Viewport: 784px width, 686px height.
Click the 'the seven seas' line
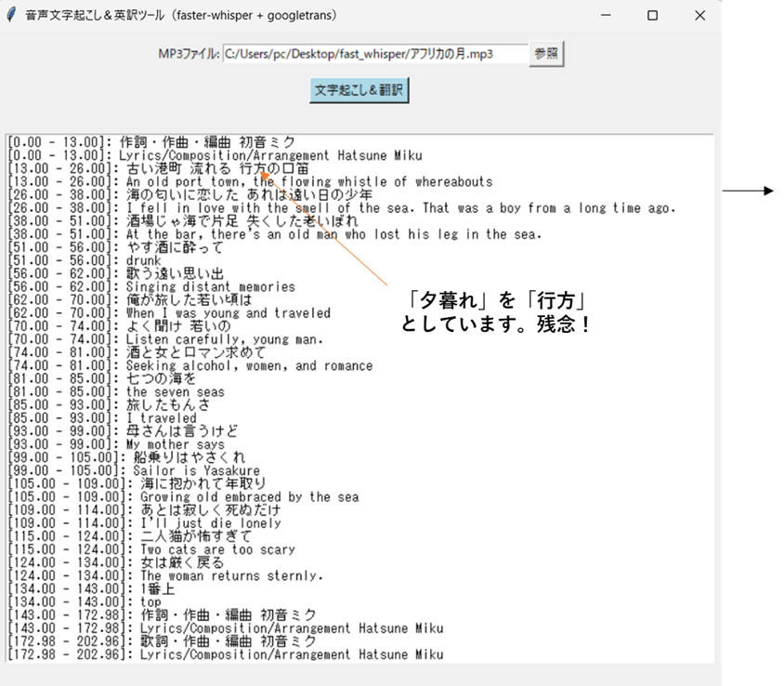pos(175,392)
